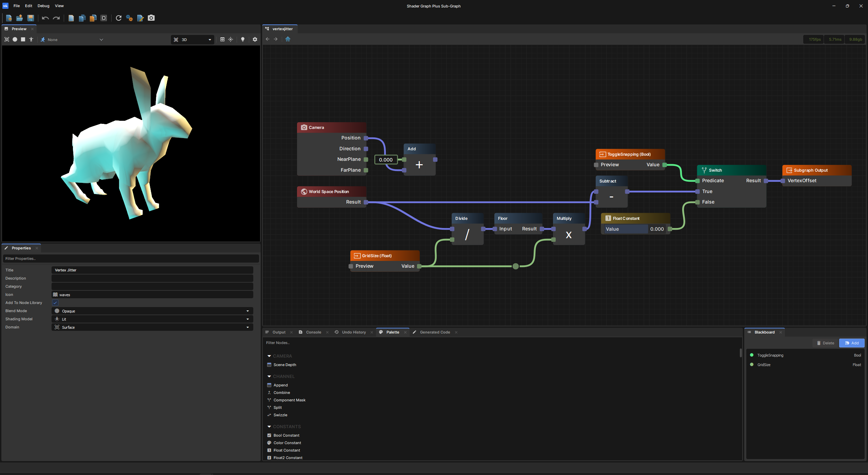Viewport: 868px width, 475px height.
Task: Click the screenshot camera toolbar icon
Action: 151,18
